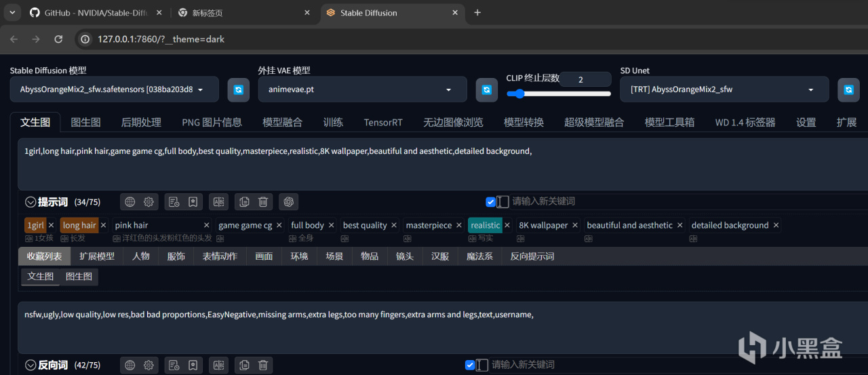Remove the 1girl tag
The image size is (868, 375).
coord(51,225)
